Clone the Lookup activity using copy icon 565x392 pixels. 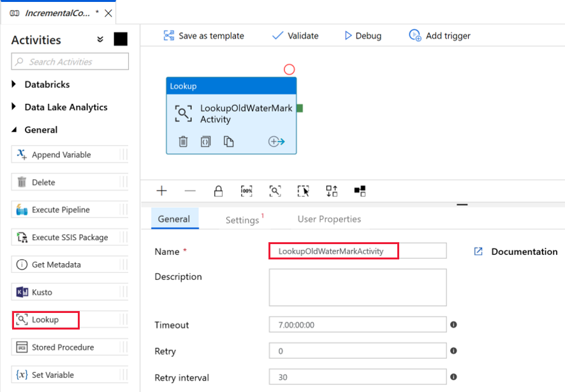[228, 142]
